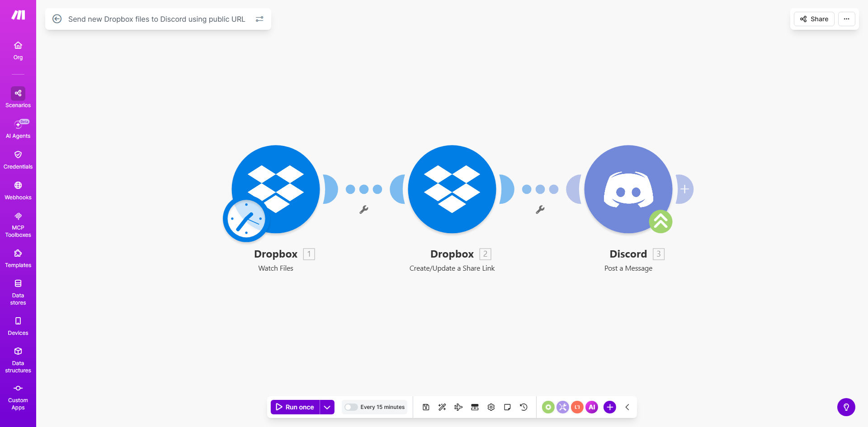The width and height of the screenshot is (868, 427).
Task: Collapse the favorites with the chevron
Action: (x=627, y=407)
